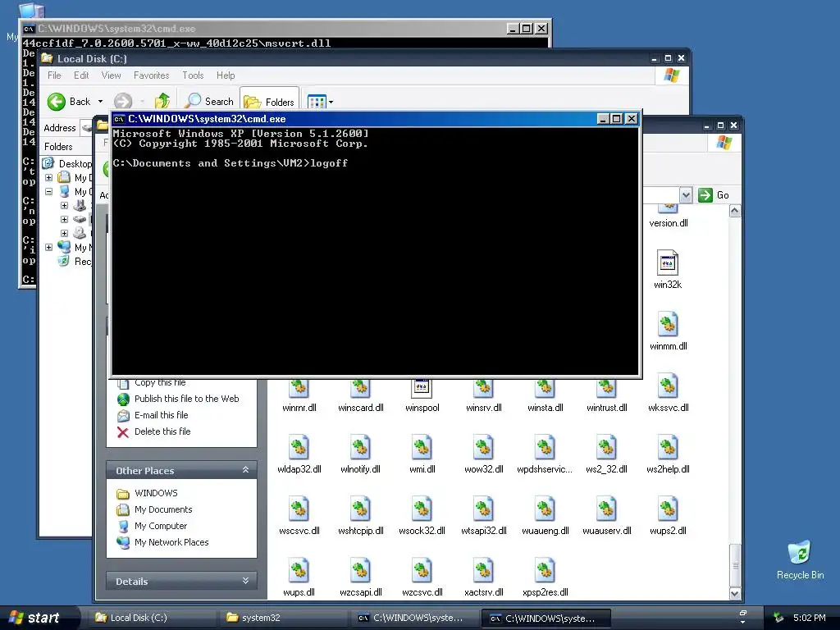840x630 pixels.
Task: Select wkssvc.dll file
Action: pos(668,395)
